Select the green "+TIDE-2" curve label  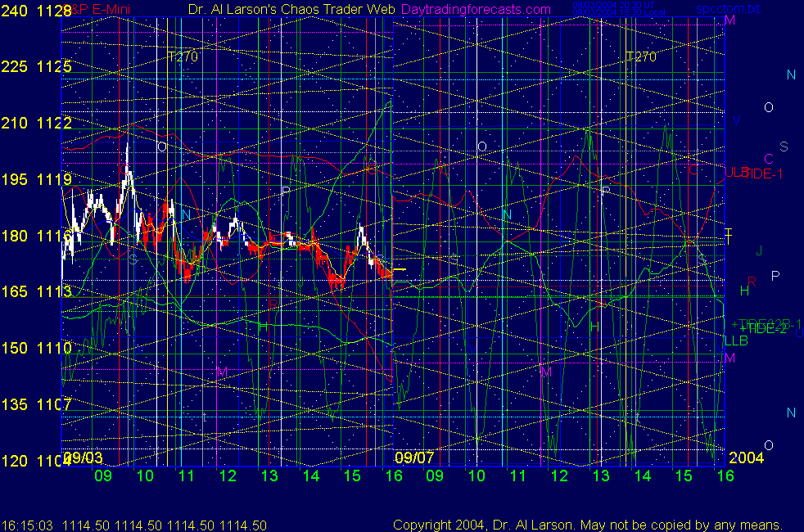pyautogui.click(x=762, y=328)
